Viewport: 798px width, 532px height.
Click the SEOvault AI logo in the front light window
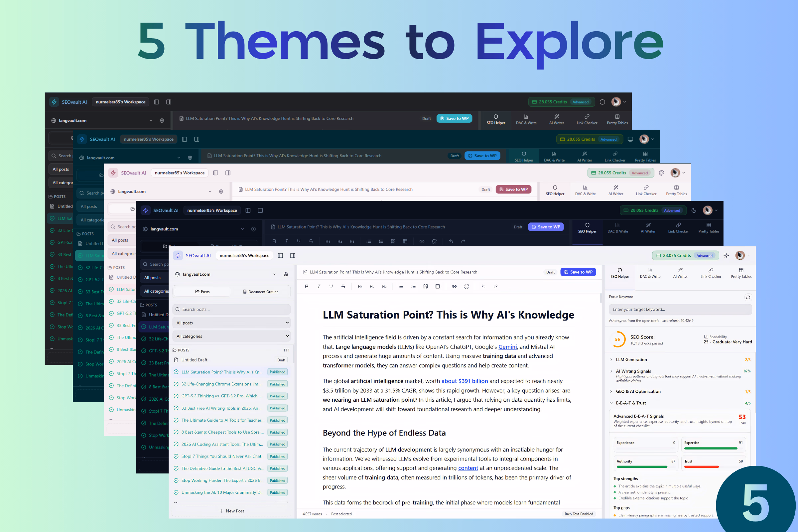(x=178, y=255)
